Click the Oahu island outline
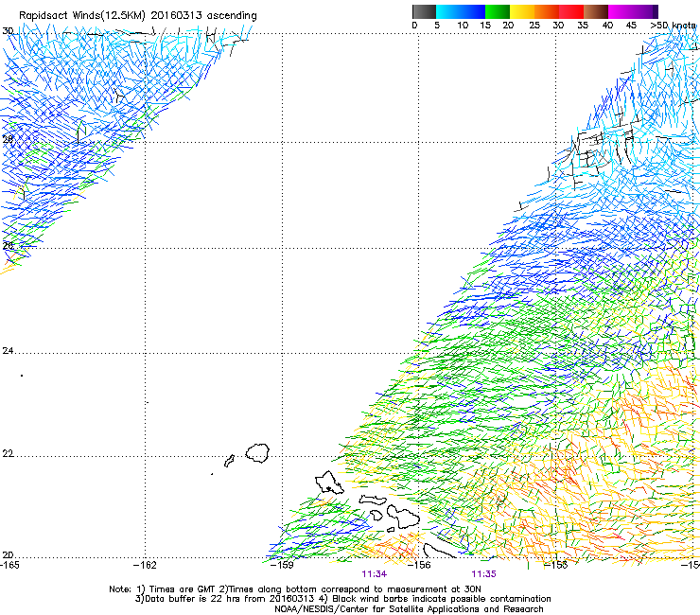700x615 pixels. 329,483
